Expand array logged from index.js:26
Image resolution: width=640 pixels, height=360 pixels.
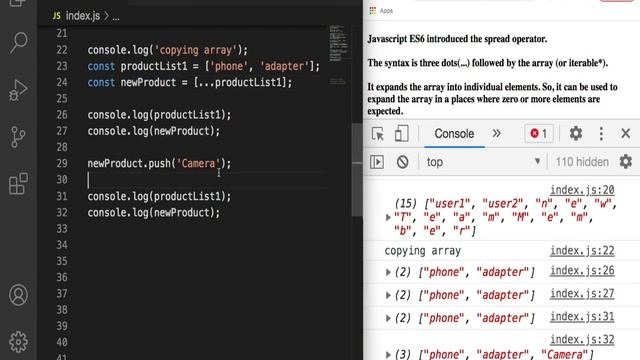(388, 272)
